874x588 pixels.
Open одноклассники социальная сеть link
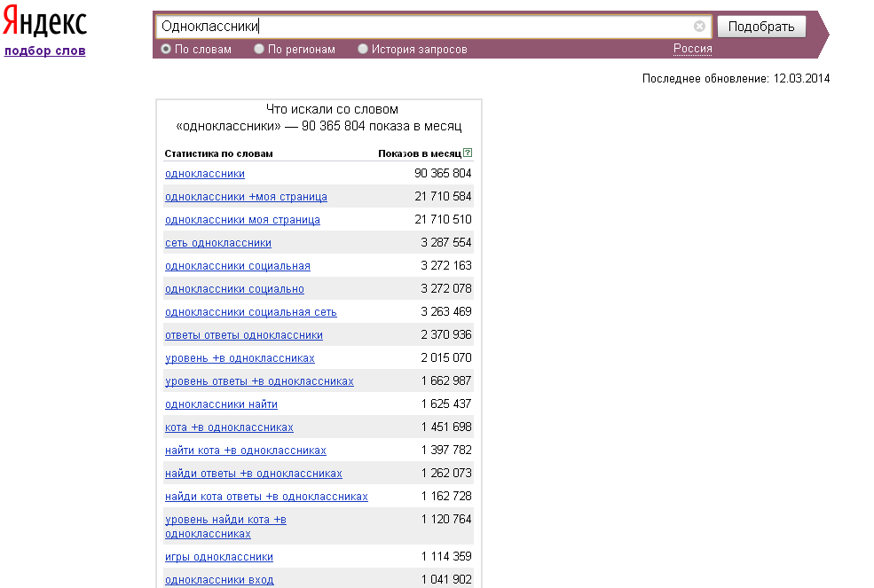tap(251, 312)
